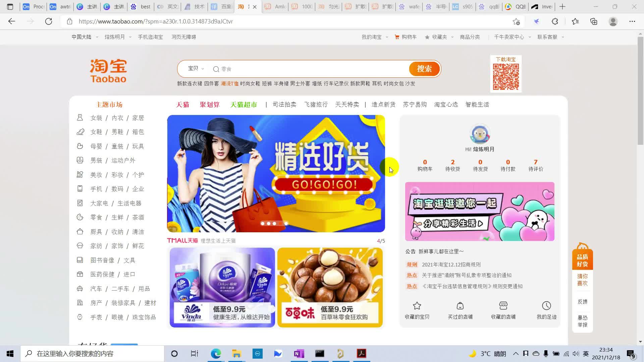Open browser profile avatar icon
644x362 pixels.
(613, 21)
